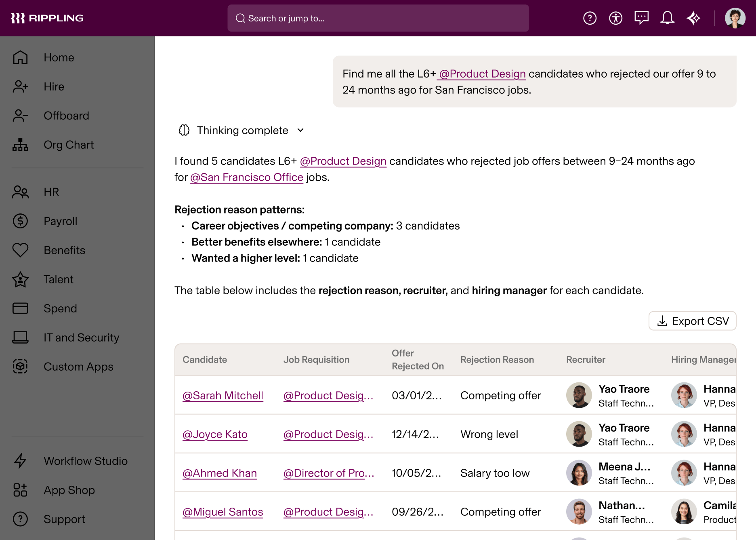Navigate to Payroll section
The width and height of the screenshot is (756, 540).
(x=61, y=221)
